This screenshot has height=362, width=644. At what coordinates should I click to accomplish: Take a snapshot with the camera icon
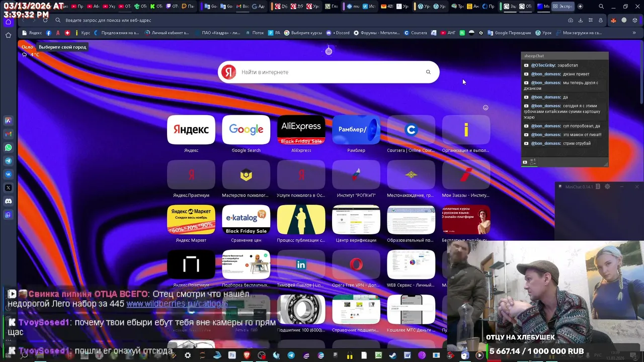pos(570,20)
